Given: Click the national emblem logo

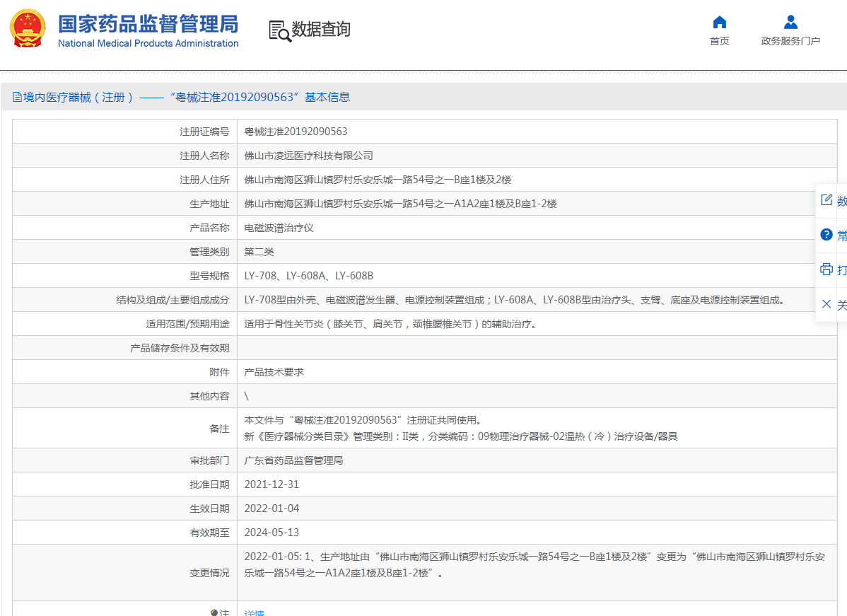Looking at the screenshot, I should coord(28,28).
